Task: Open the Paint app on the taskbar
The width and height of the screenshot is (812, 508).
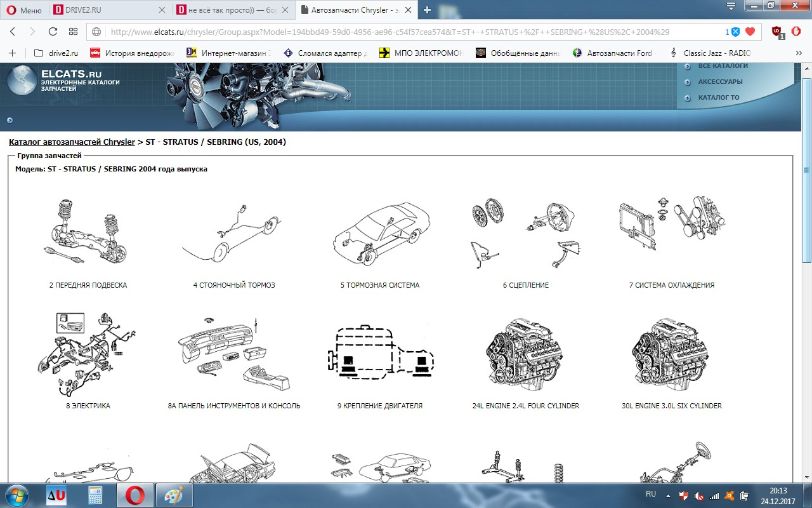Action: coord(174,495)
